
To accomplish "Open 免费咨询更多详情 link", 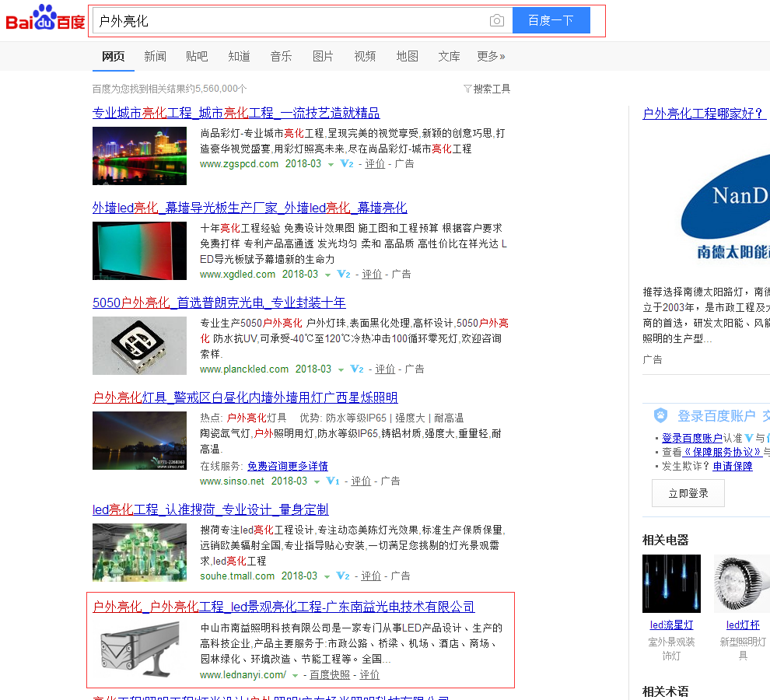I will (x=287, y=466).
